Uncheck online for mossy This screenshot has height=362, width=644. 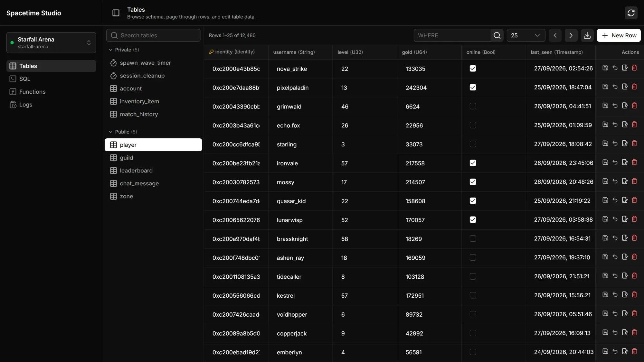(473, 182)
